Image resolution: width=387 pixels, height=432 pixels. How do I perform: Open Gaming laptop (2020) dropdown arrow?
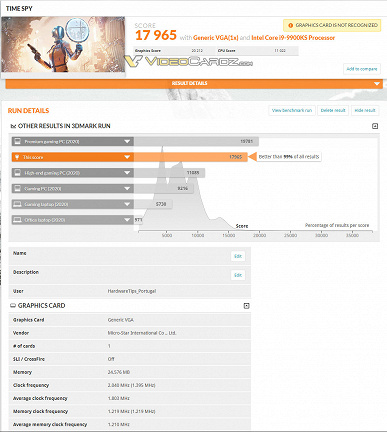tap(127, 204)
